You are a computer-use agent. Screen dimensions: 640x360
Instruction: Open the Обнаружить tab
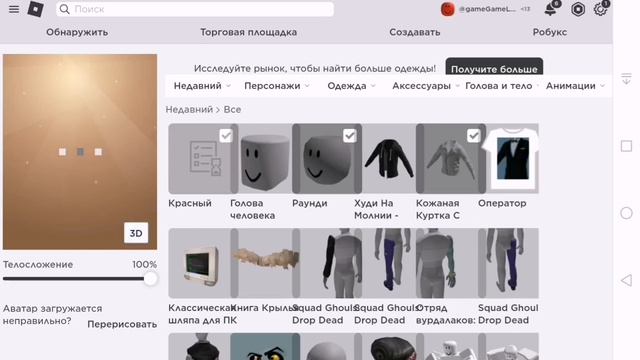(x=77, y=32)
